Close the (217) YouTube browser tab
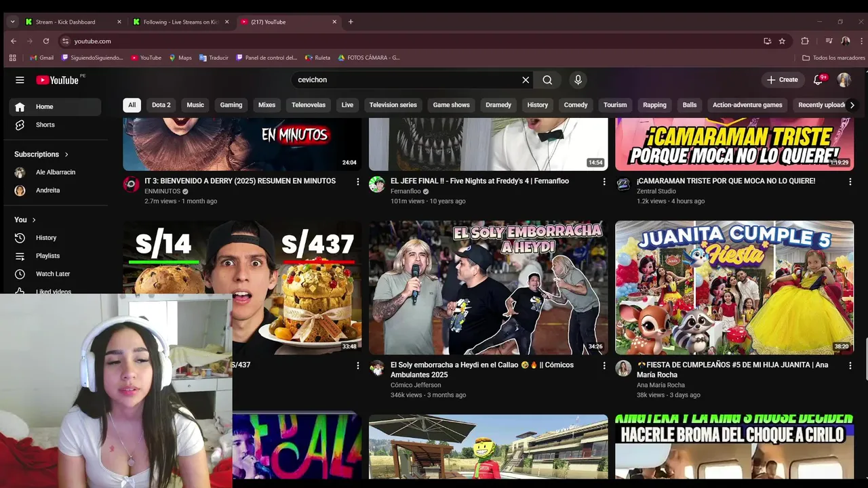Viewport: 868px width, 488px height. pos(334,22)
